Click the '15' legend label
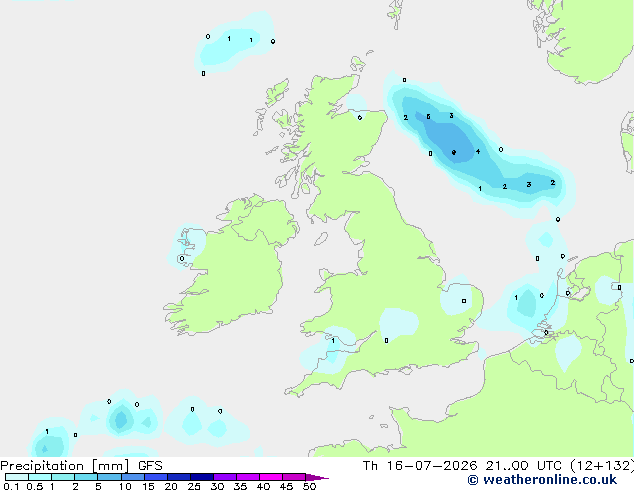Image resolution: width=634 pixels, height=490 pixels. tap(148, 486)
